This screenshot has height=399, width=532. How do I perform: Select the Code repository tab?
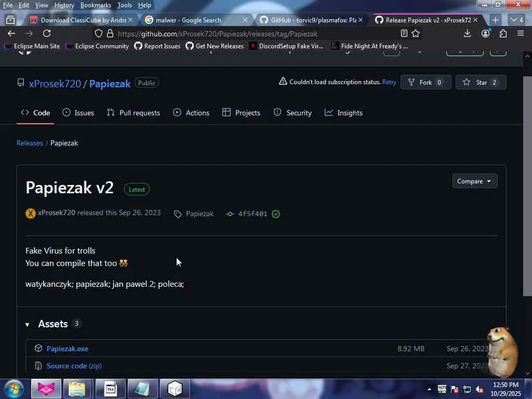[x=35, y=113]
